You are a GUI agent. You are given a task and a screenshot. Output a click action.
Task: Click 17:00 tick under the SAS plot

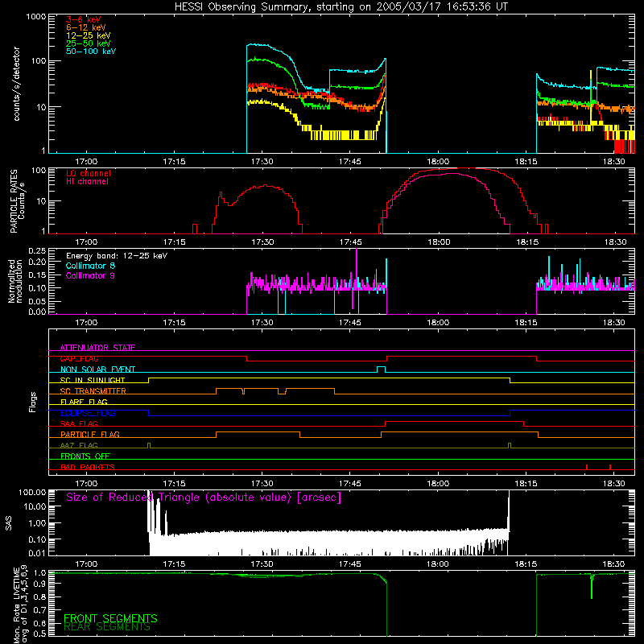pos(86,564)
